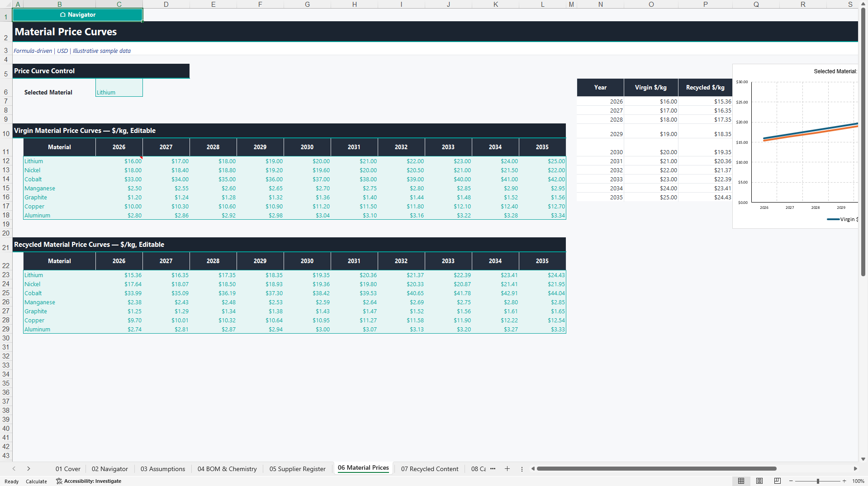Screen dimensions: 868x486
Task: Click the Recycled $/kg column header
Action: click(705, 87)
